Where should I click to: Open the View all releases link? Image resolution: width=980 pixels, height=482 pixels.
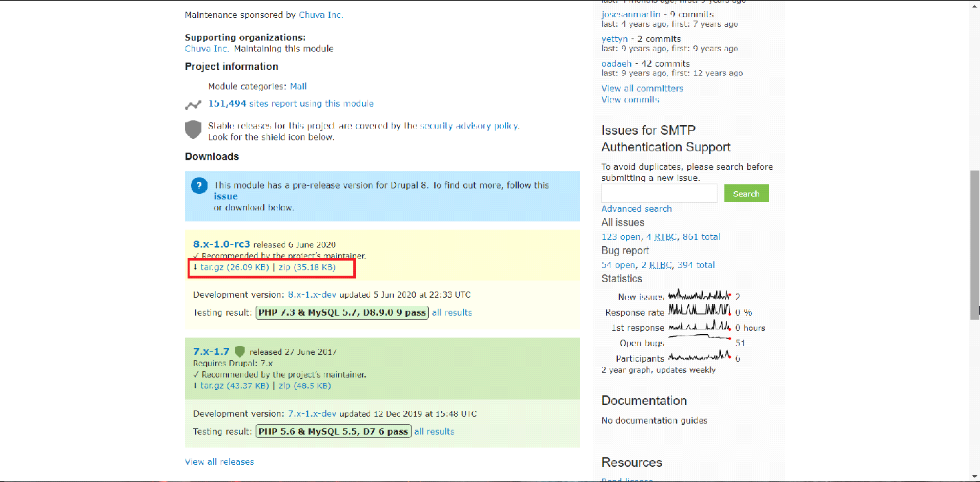pos(219,461)
